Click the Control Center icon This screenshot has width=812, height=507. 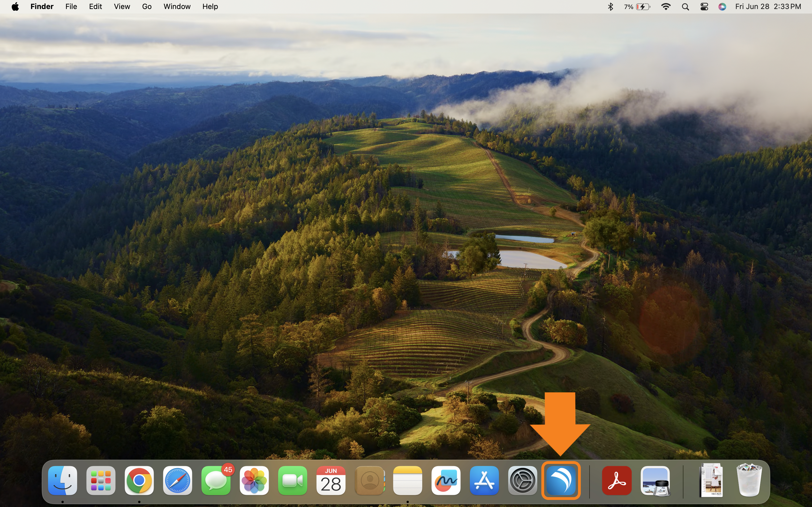click(x=704, y=6)
